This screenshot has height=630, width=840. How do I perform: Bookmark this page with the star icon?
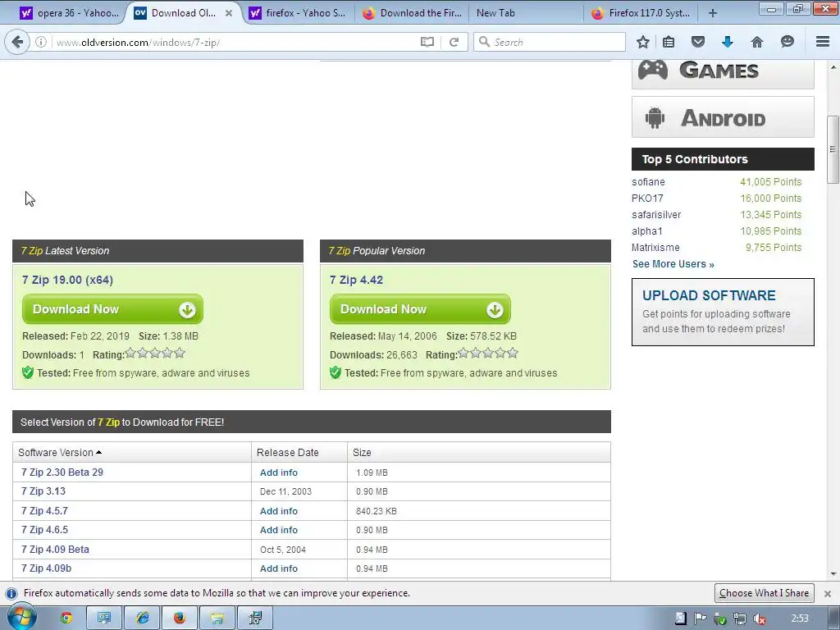tap(643, 42)
